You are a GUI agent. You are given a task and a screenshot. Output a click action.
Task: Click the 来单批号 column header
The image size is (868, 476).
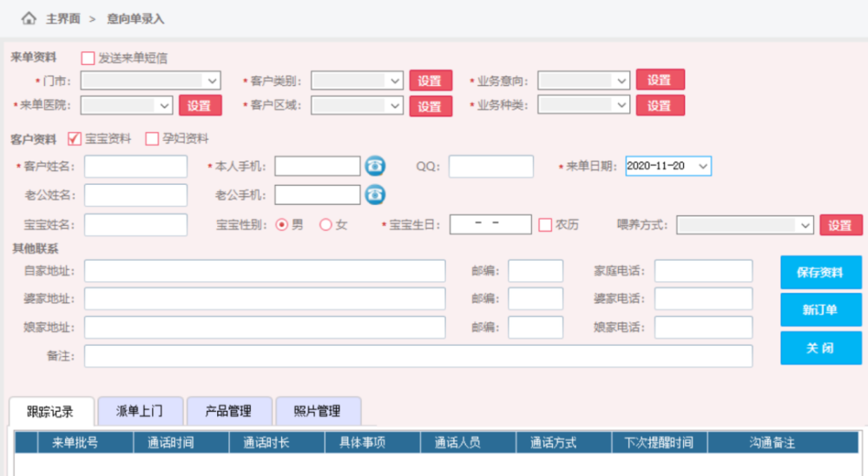click(85, 443)
